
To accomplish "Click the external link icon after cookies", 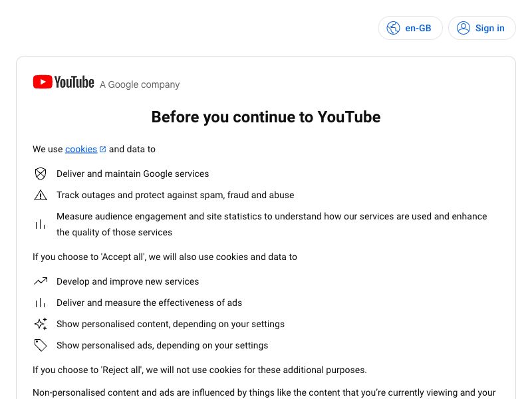I will pos(103,149).
